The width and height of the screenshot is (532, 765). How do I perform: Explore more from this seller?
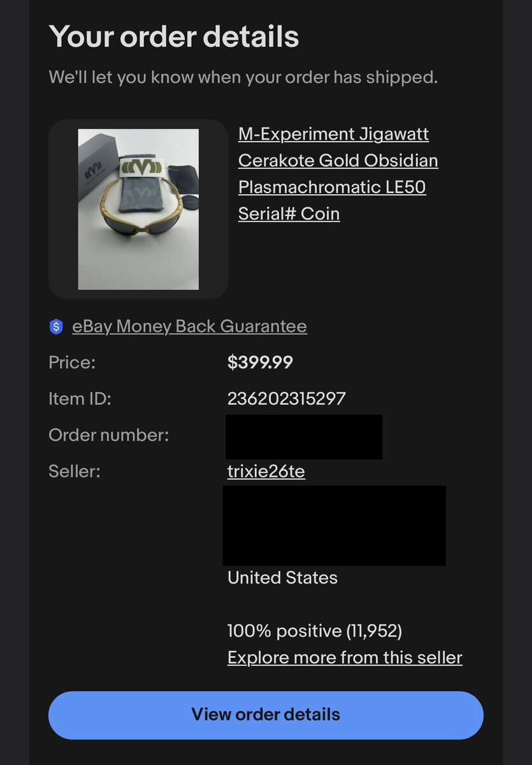point(345,657)
